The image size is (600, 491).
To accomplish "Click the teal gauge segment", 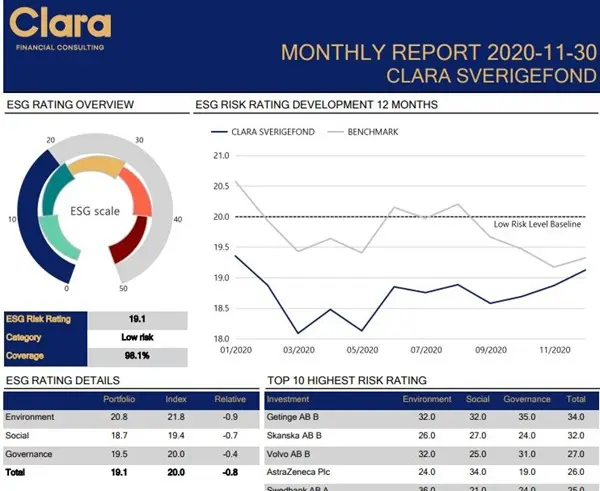I will click(54, 189).
